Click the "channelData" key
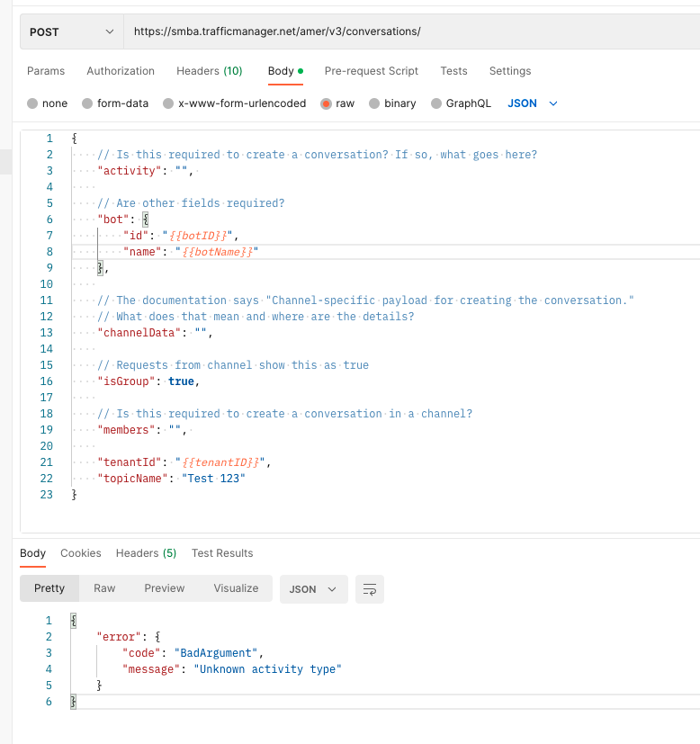700x744 pixels. coord(139,333)
